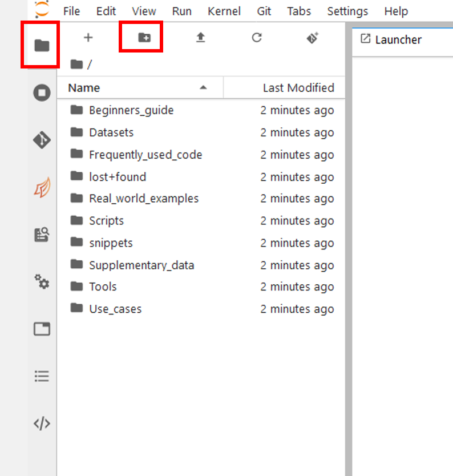Viewport: 453px width, 476px height.
Task: Open the code snippets sidebar icon
Action: click(42, 423)
